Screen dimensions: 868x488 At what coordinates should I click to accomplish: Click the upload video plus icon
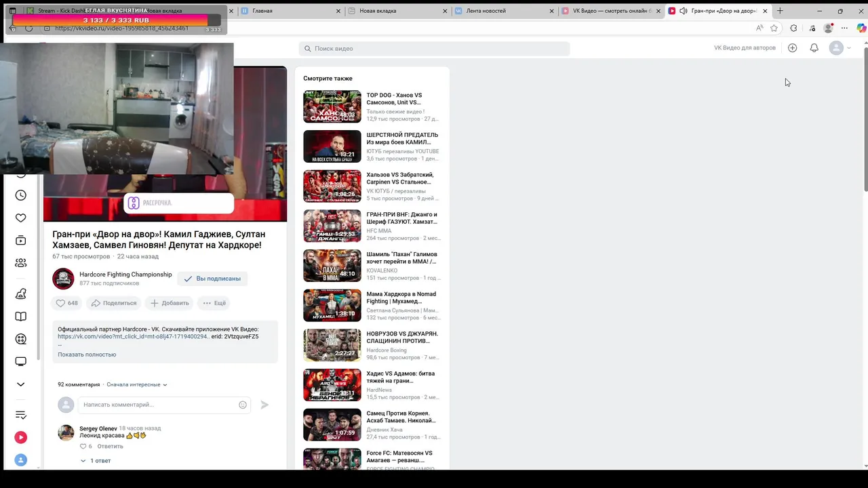click(x=792, y=48)
